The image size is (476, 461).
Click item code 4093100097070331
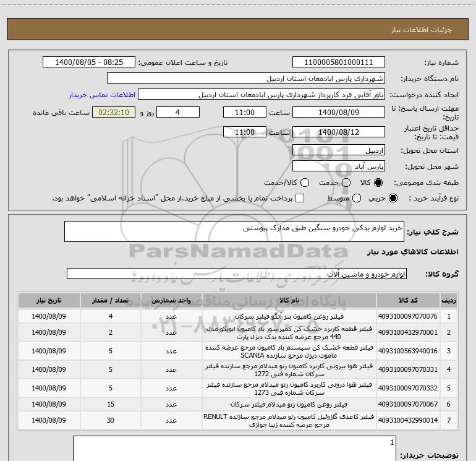[x=408, y=369]
